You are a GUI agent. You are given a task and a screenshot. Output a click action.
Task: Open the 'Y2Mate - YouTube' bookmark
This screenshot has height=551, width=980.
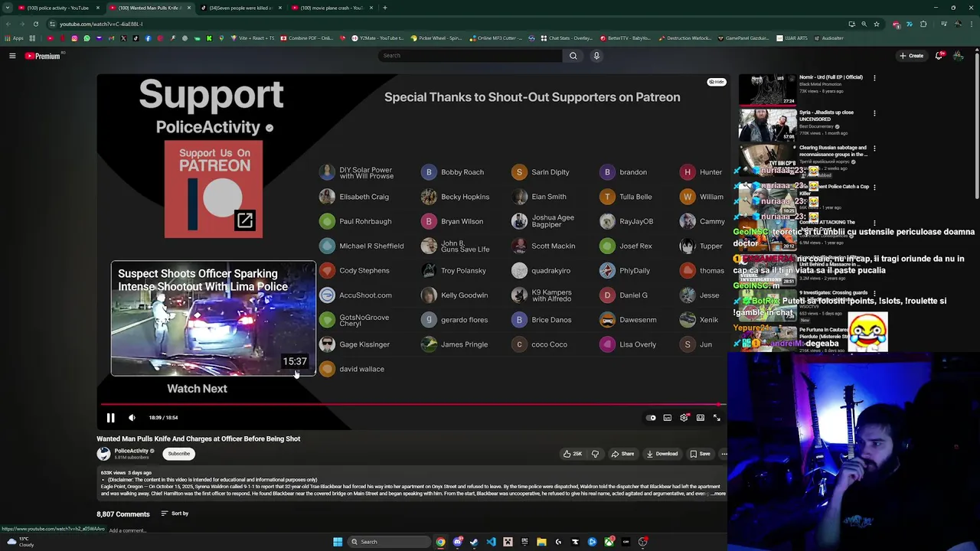(377, 38)
